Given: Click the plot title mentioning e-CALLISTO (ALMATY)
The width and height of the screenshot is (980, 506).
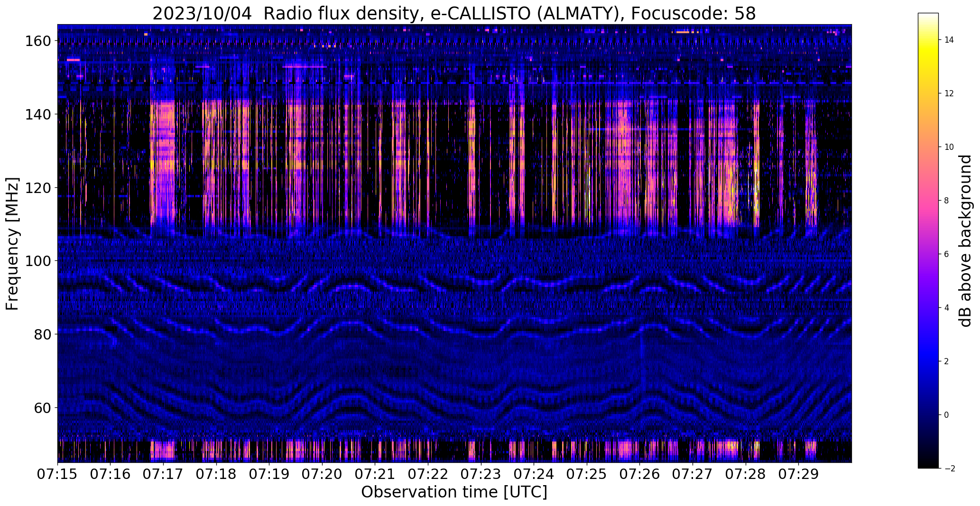Looking at the screenshot, I should pyautogui.click(x=454, y=14).
